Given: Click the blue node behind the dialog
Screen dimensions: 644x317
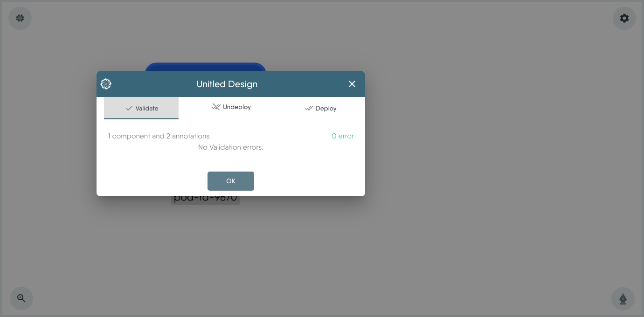Looking at the screenshot, I should pyautogui.click(x=205, y=67).
